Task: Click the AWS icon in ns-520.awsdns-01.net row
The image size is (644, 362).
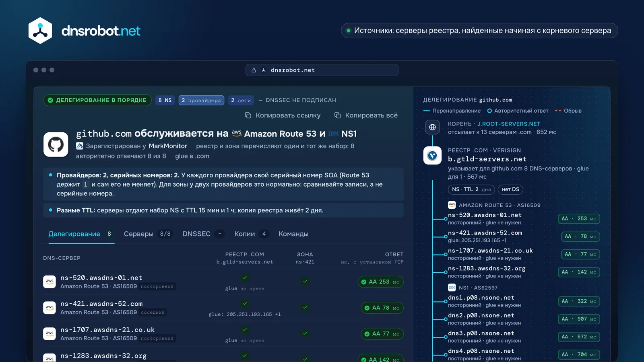Action: (50, 282)
